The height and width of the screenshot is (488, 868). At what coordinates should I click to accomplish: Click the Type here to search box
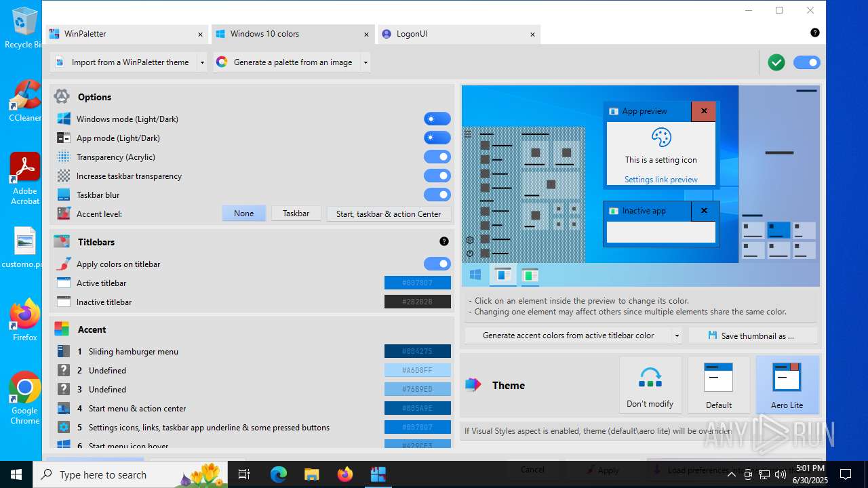pyautogui.click(x=130, y=474)
